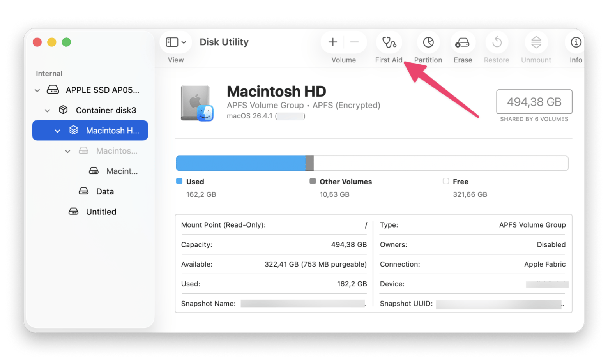Click the Unmount eject icon
Screen dimensions: 608x364
(536, 42)
